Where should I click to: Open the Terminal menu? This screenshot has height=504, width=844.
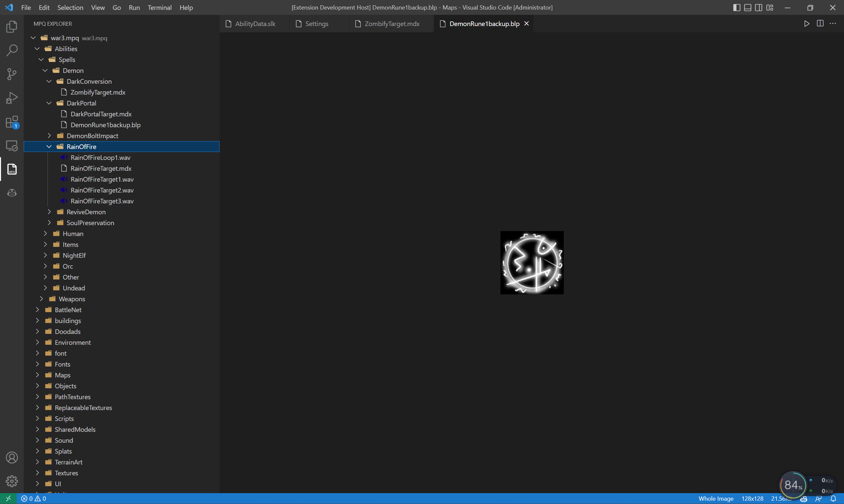tap(159, 8)
